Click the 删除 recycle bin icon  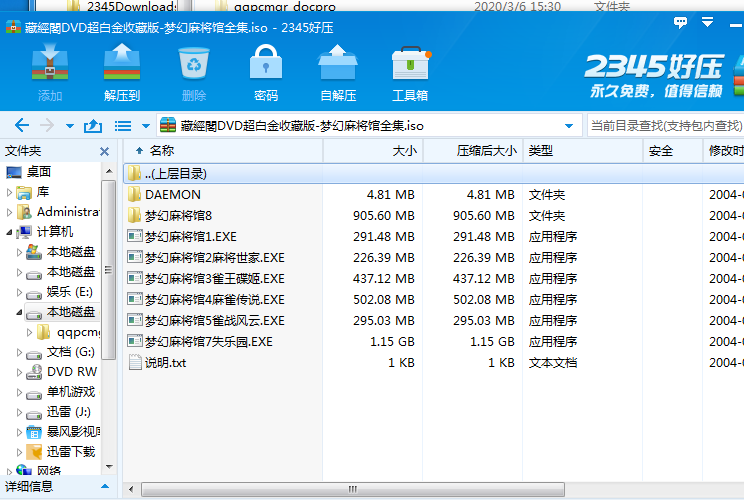(x=194, y=63)
